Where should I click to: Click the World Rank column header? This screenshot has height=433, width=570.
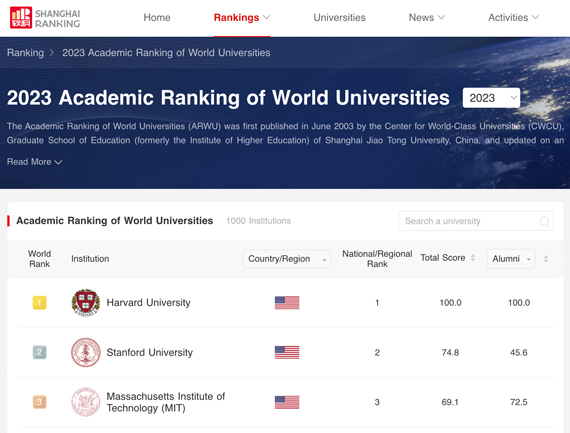[x=39, y=259]
